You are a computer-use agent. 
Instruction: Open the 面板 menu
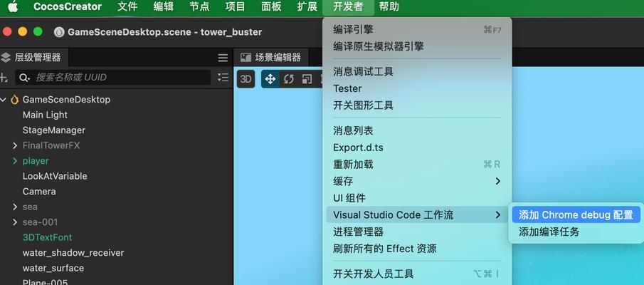coord(271,6)
